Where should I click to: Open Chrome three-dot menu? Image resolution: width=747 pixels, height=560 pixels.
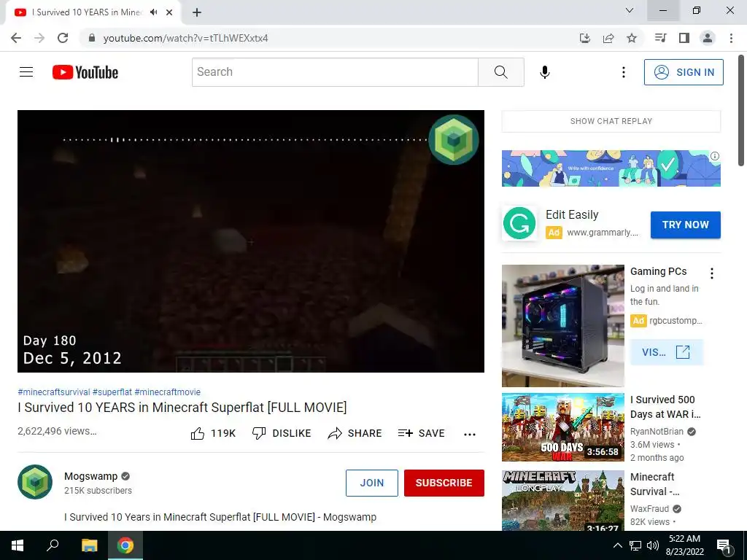[731, 38]
